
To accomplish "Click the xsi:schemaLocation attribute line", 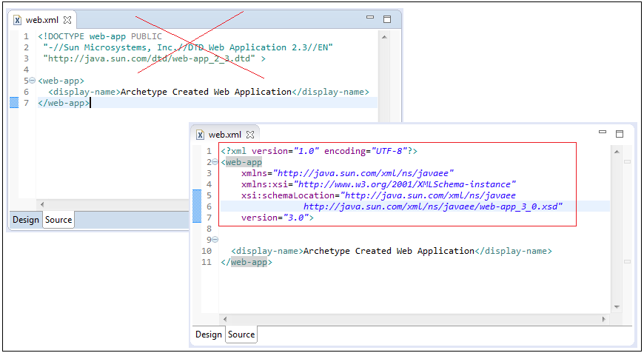I will [379, 195].
